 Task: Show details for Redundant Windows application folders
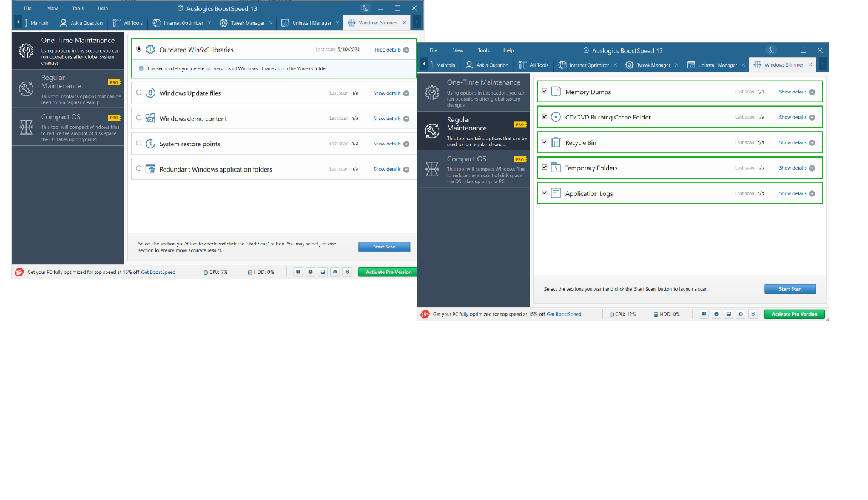point(391,169)
